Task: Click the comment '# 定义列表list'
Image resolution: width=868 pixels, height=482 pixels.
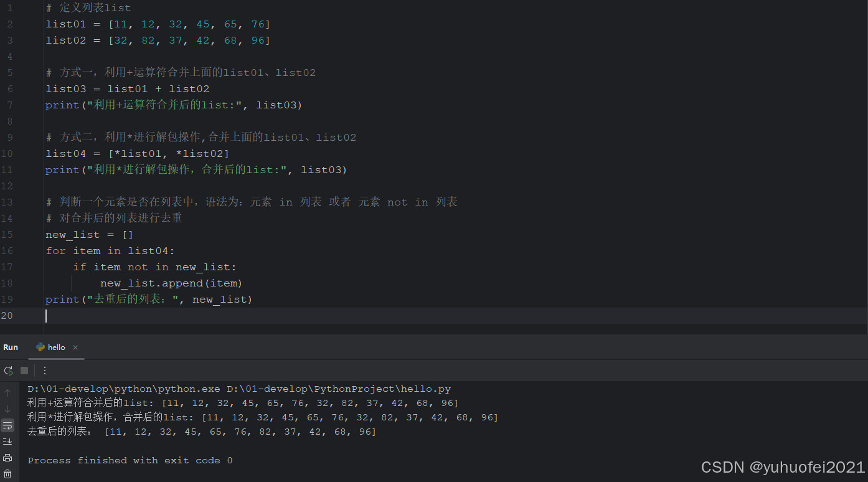Action: [x=88, y=8]
